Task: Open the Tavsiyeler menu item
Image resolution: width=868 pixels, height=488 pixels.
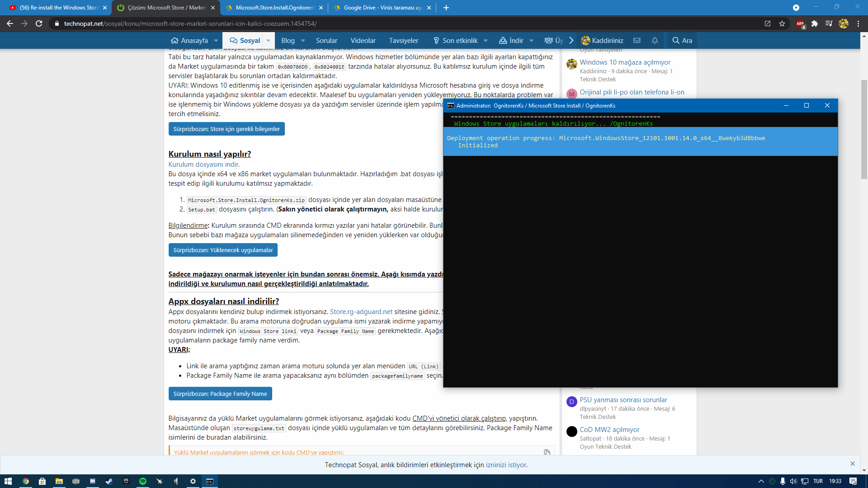Action: pos(403,41)
